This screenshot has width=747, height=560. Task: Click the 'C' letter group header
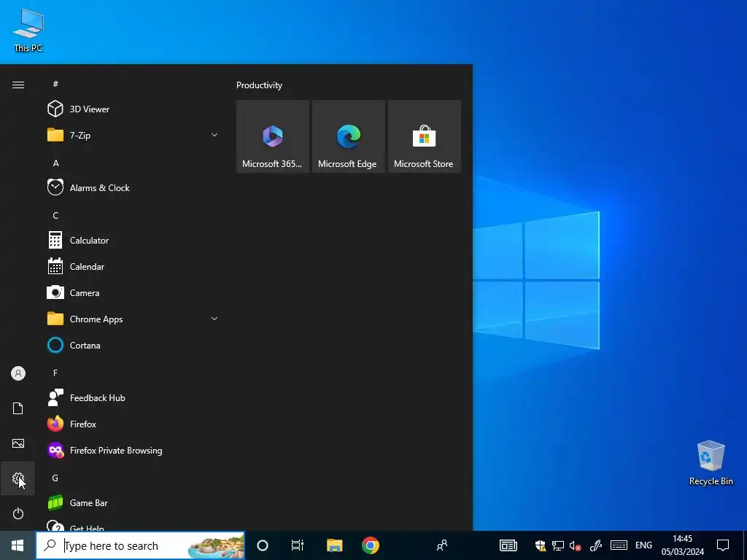click(55, 215)
